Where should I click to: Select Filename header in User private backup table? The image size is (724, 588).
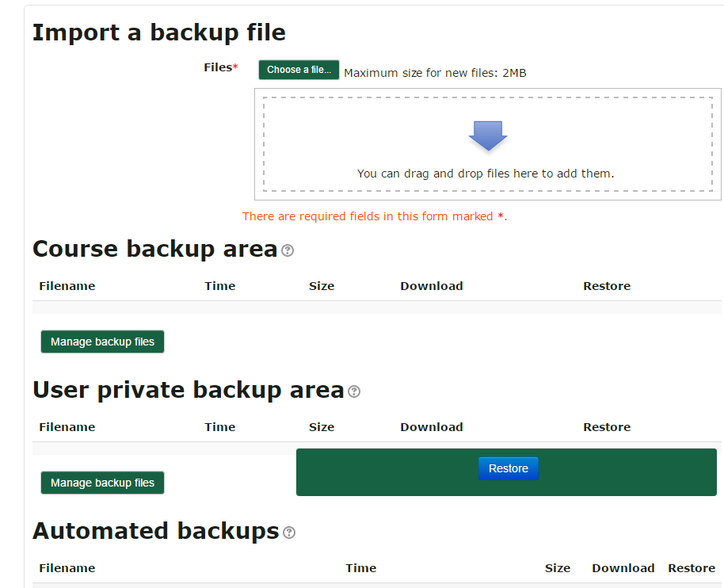click(67, 427)
